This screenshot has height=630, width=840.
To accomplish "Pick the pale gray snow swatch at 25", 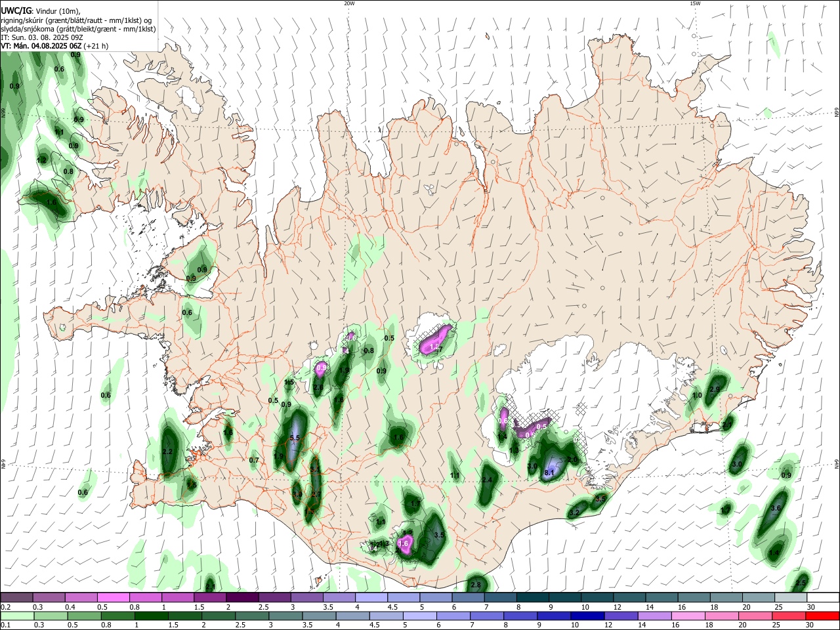I will [790, 597].
